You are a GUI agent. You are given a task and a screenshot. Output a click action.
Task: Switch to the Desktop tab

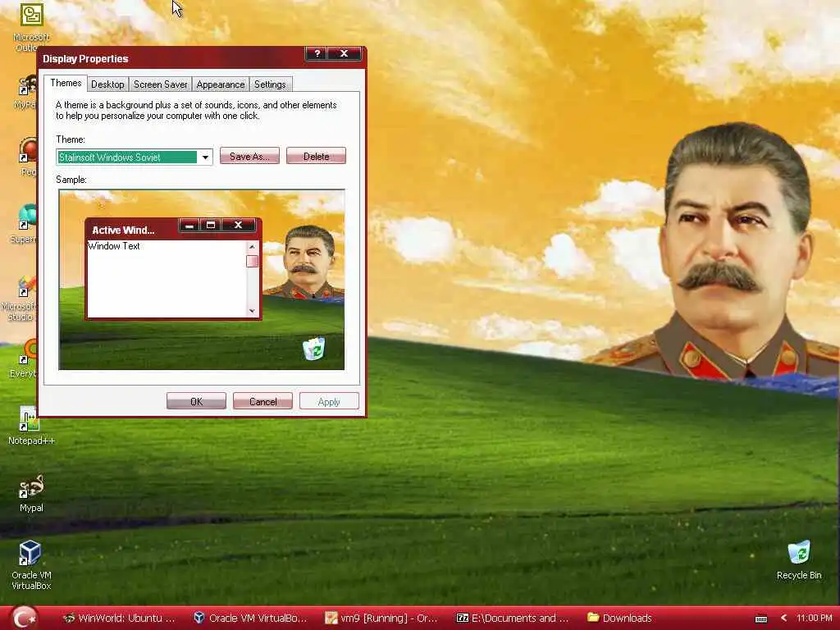pyautogui.click(x=107, y=84)
